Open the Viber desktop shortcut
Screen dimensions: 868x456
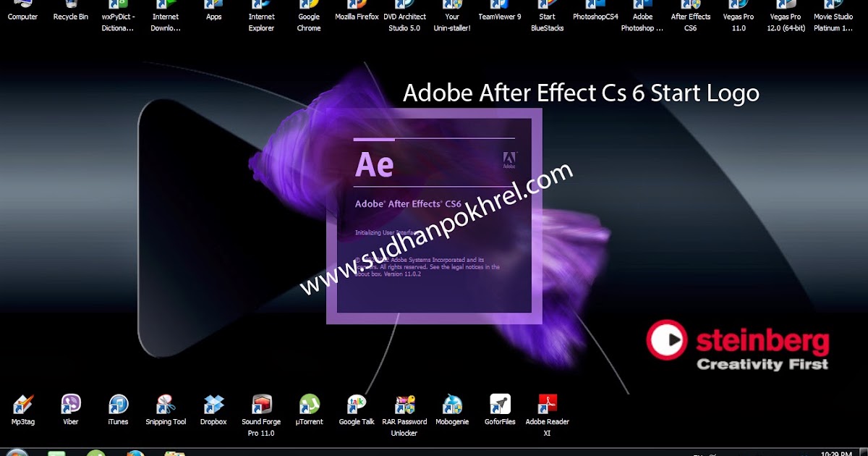click(71, 410)
